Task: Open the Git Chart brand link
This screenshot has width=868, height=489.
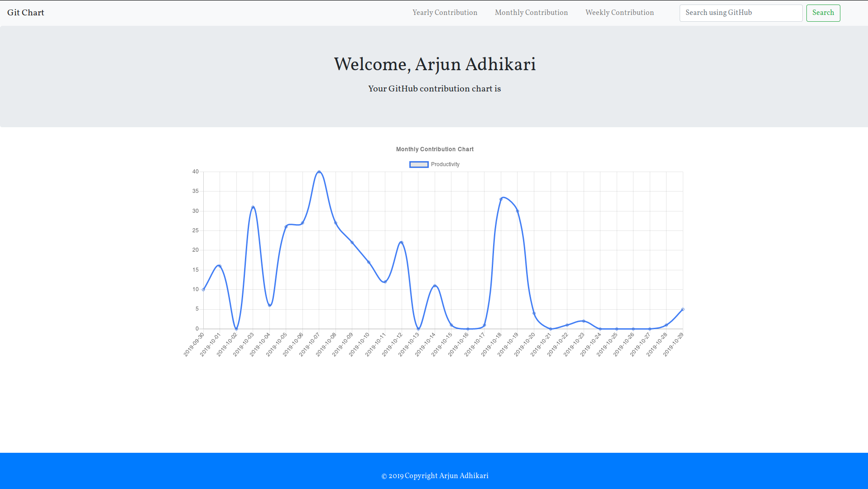Action: tap(25, 13)
